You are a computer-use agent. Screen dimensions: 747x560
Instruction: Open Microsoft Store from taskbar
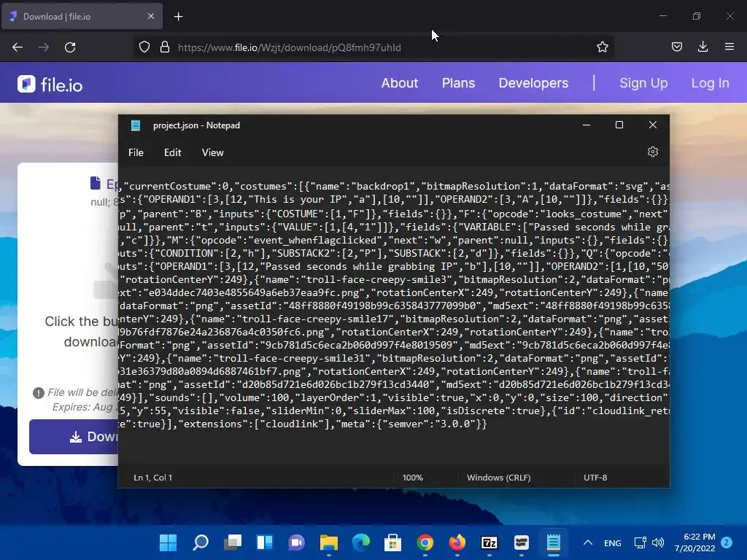[x=392, y=542]
